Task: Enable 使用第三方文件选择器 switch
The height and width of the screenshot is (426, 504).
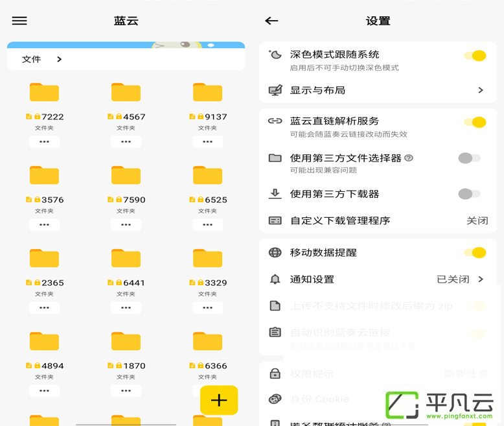Action: pos(470,158)
